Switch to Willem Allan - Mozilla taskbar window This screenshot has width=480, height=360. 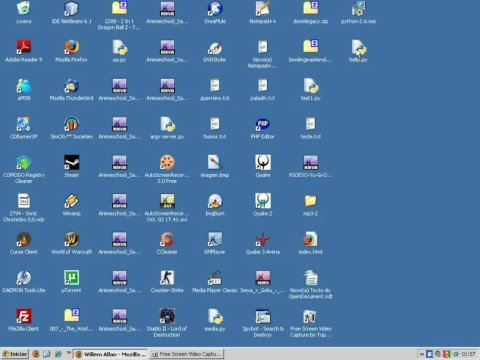pos(111,354)
